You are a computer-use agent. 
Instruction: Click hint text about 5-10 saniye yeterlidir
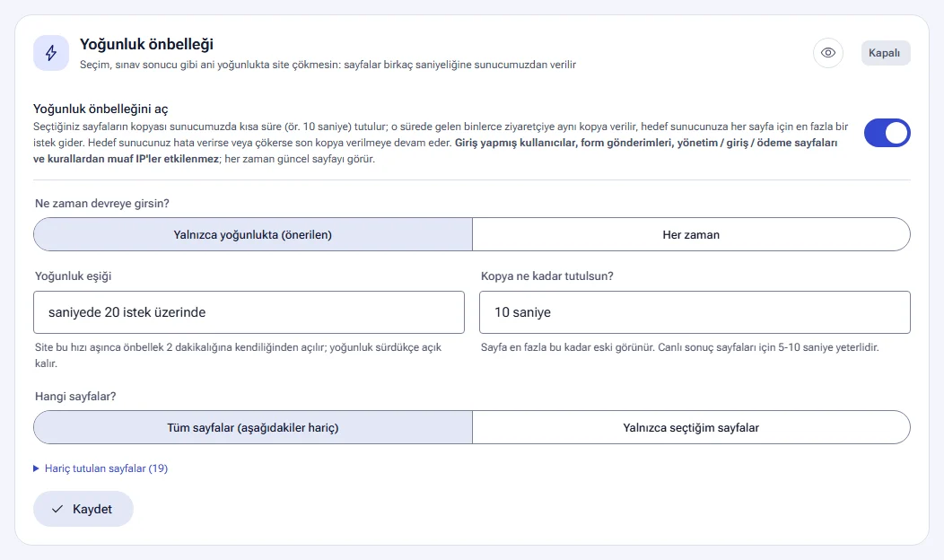pos(679,347)
